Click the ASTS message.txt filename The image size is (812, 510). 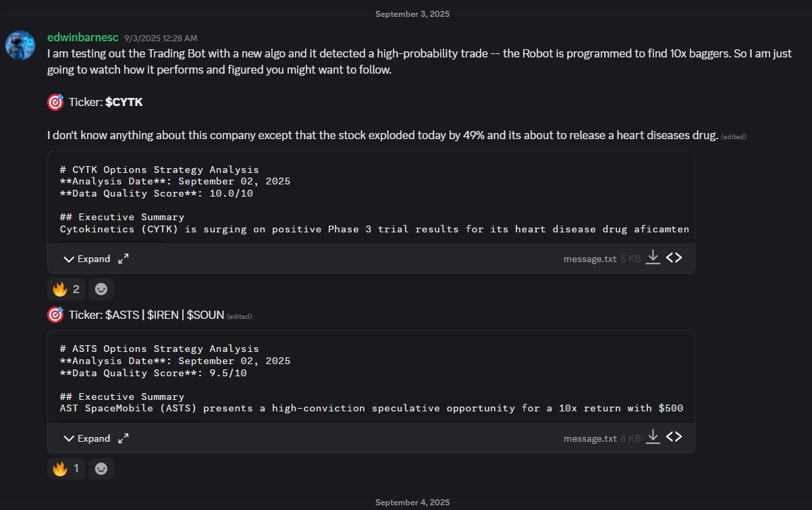click(590, 438)
